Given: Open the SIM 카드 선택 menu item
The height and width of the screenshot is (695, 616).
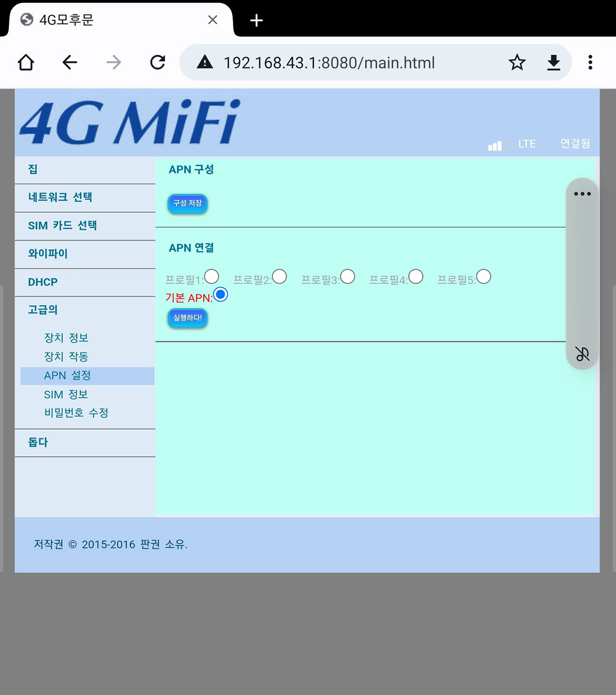Looking at the screenshot, I should [85, 226].
